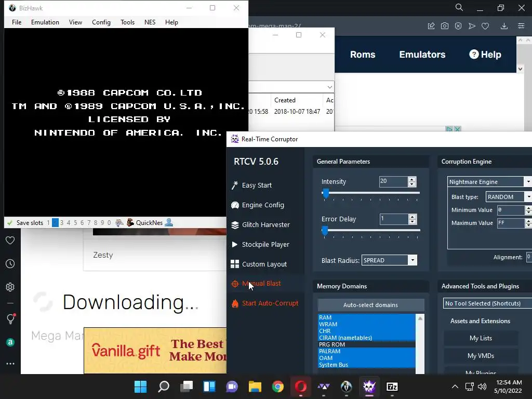Open the Stockpile Player
Screen dimensions: 532x399
pyautogui.click(x=260, y=244)
